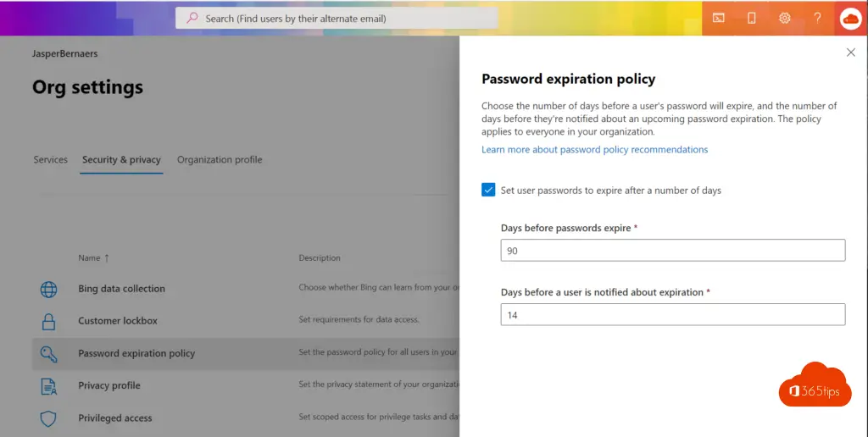
Task: Open the help question mark icon
Action: point(817,19)
